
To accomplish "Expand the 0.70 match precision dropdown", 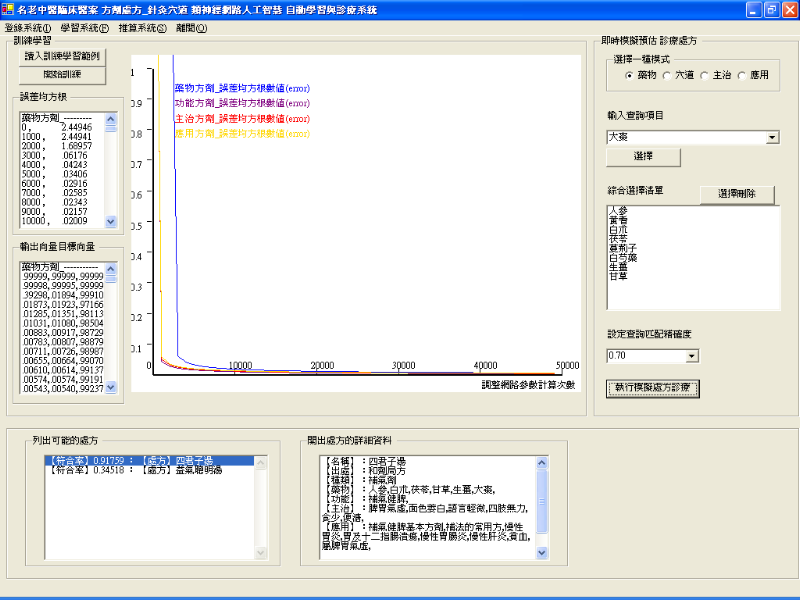I will pyautogui.click(x=692, y=356).
